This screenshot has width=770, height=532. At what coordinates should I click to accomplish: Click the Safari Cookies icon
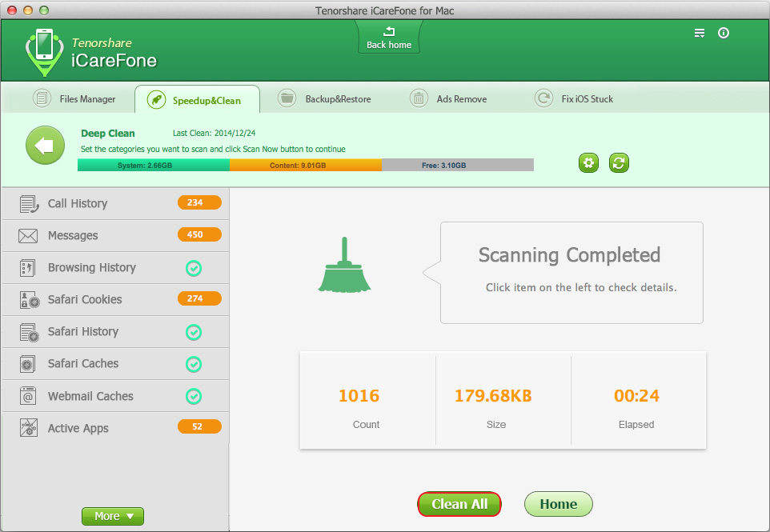click(x=29, y=300)
